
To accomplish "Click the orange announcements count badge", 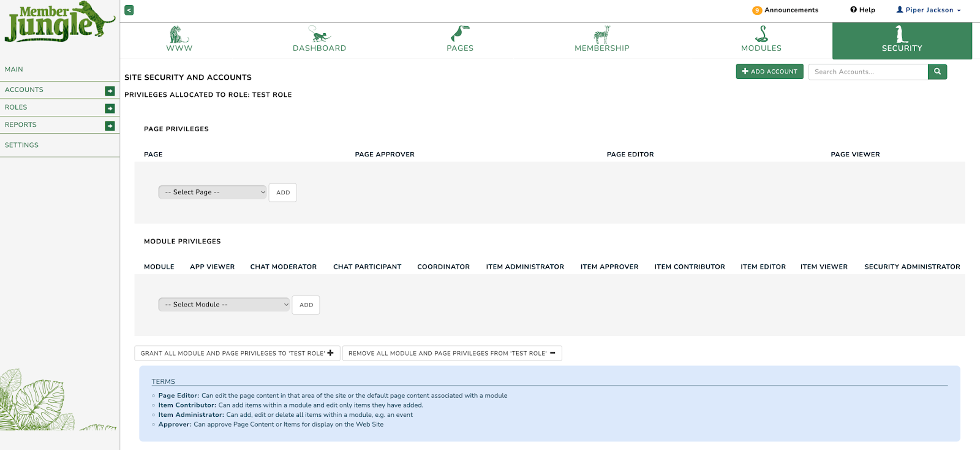I will click(x=757, y=10).
